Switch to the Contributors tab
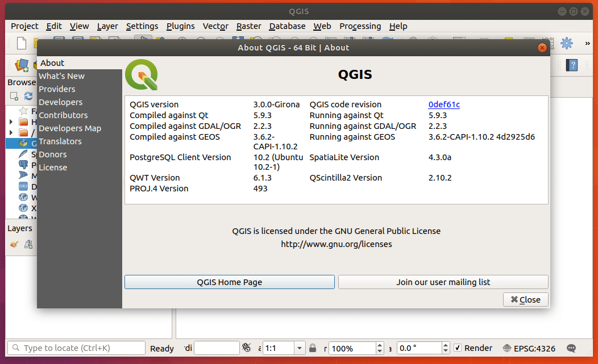 point(80,115)
